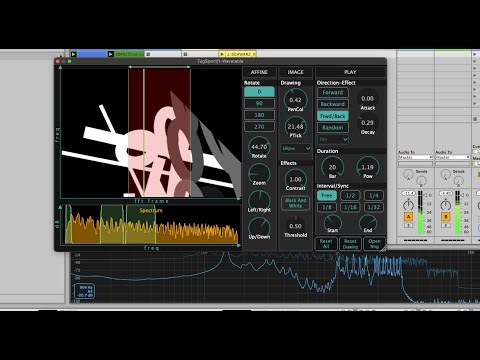
Task: Click the Reset Drawing button
Action: 350,244
